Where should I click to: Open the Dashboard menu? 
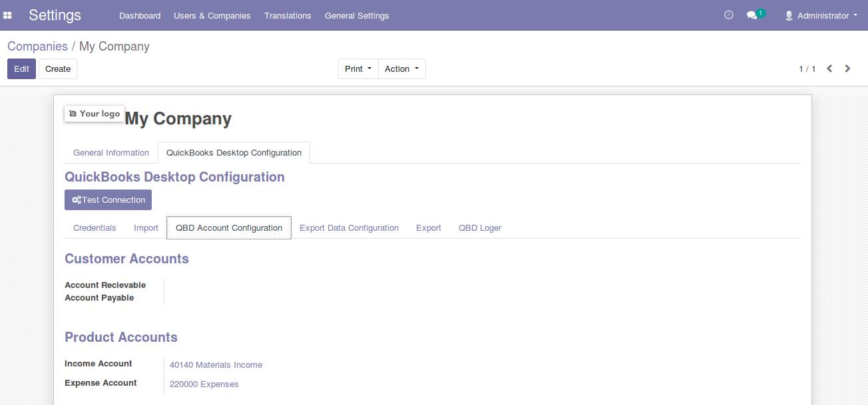[140, 15]
